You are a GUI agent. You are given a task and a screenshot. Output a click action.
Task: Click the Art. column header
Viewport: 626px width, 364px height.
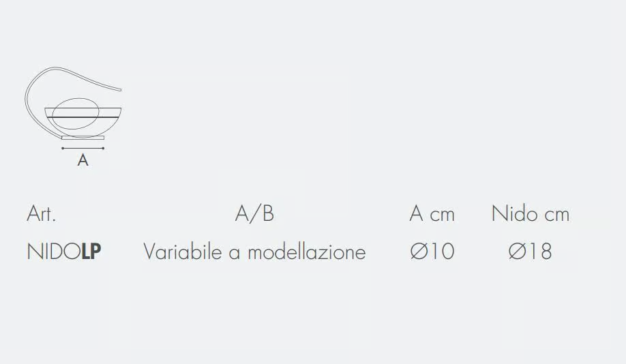click(41, 213)
